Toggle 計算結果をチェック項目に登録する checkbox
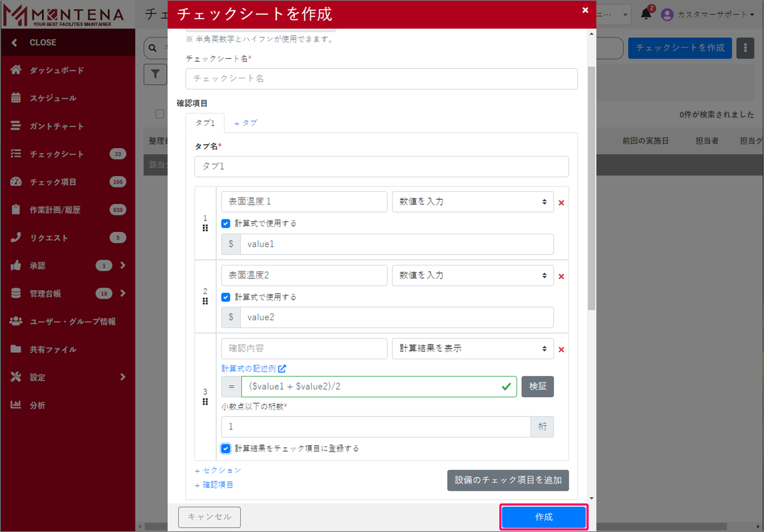This screenshot has height=532, width=764. pos(226,449)
